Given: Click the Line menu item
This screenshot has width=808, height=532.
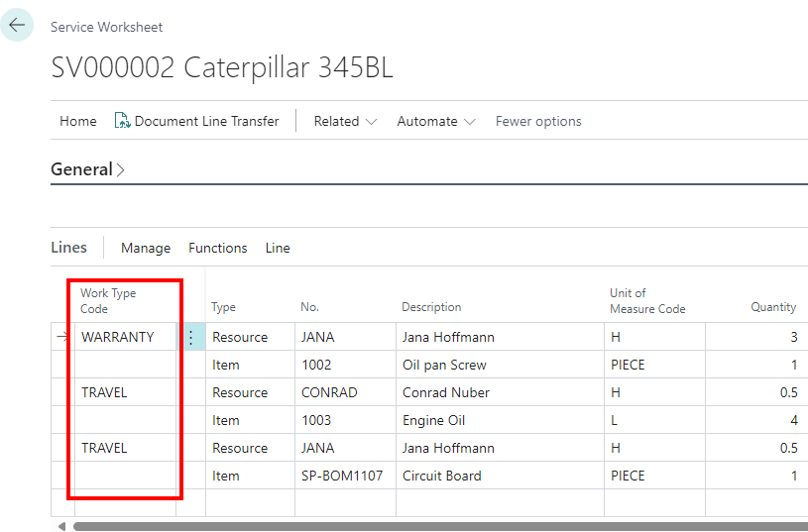Looking at the screenshot, I should click(278, 248).
